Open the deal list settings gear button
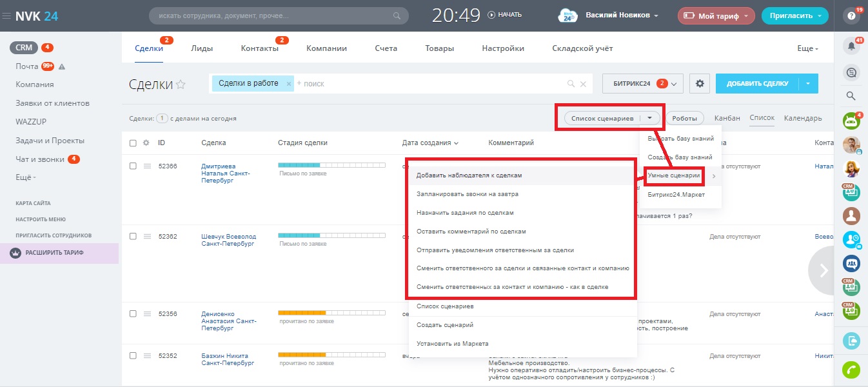868x387 pixels. (700, 83)
